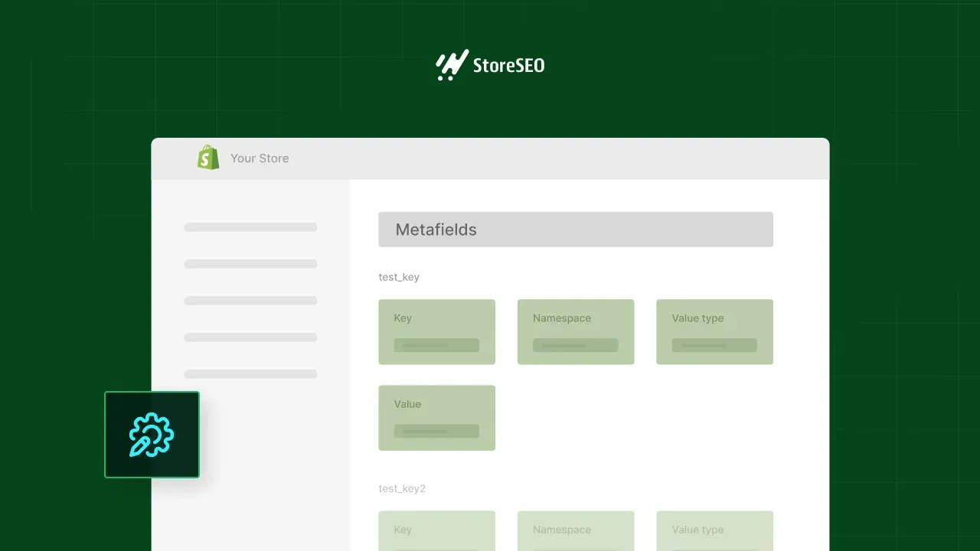This screenshot has height=551, width=980.
Task: Click the Key field under test_key
Action: point(436,345)
